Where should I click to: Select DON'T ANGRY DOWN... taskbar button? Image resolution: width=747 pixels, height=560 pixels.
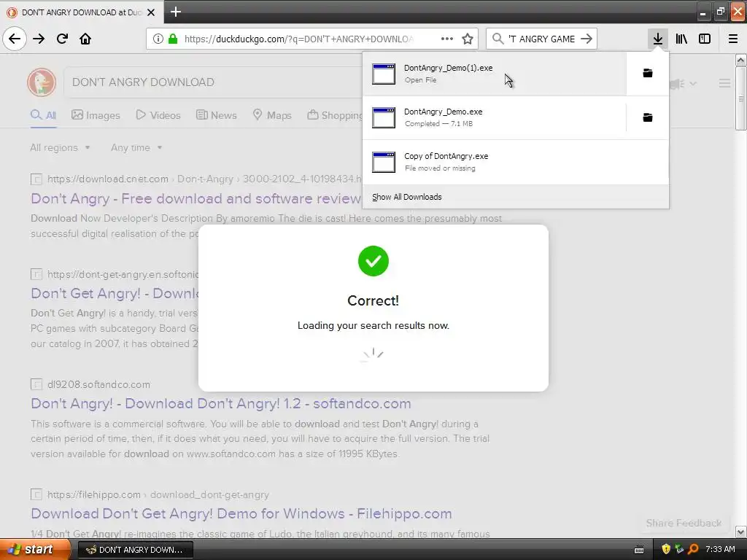tap(135, 550)
